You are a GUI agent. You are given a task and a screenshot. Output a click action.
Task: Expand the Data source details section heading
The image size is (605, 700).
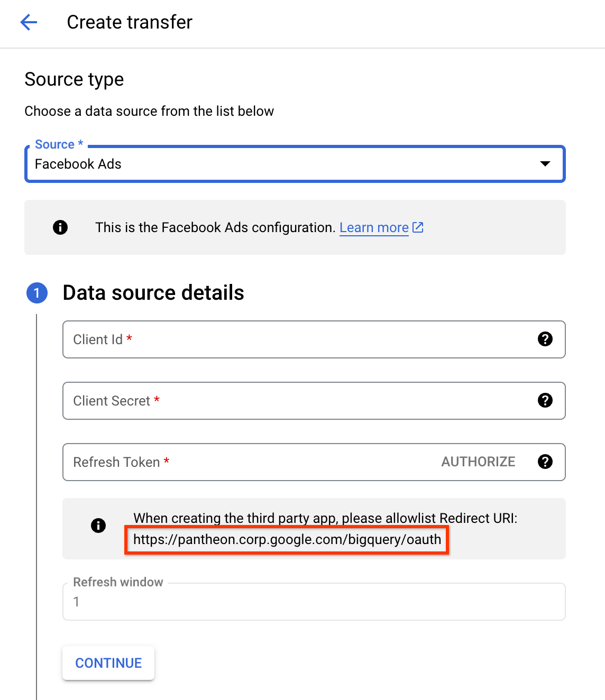point(153,293)
